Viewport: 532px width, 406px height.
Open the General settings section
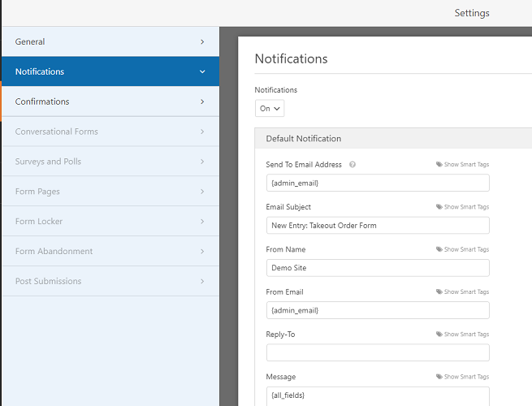tap(110, 41)
